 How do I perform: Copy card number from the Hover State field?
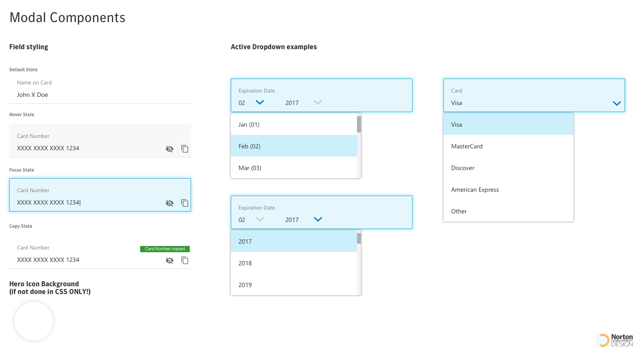pyautogui.click(x=185, y=149)
